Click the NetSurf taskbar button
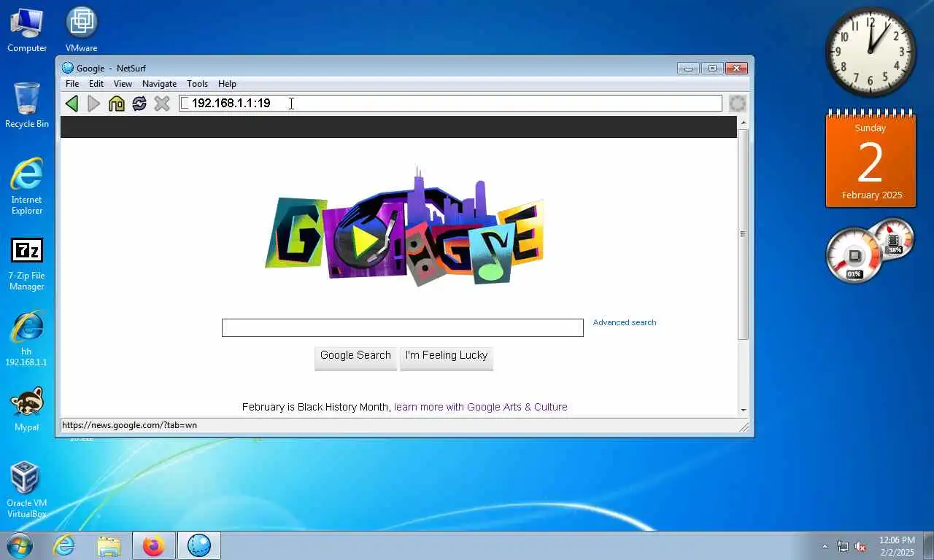 [198, 545]
